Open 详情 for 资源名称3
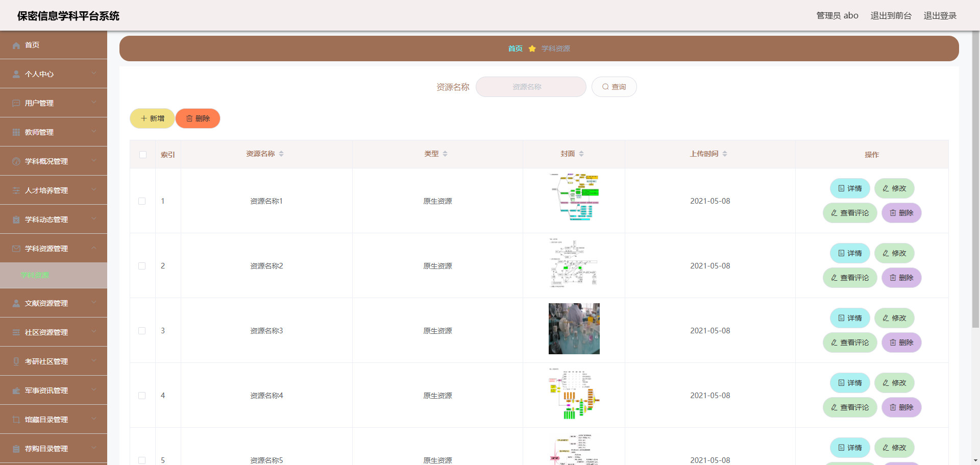 pos(850,318)
